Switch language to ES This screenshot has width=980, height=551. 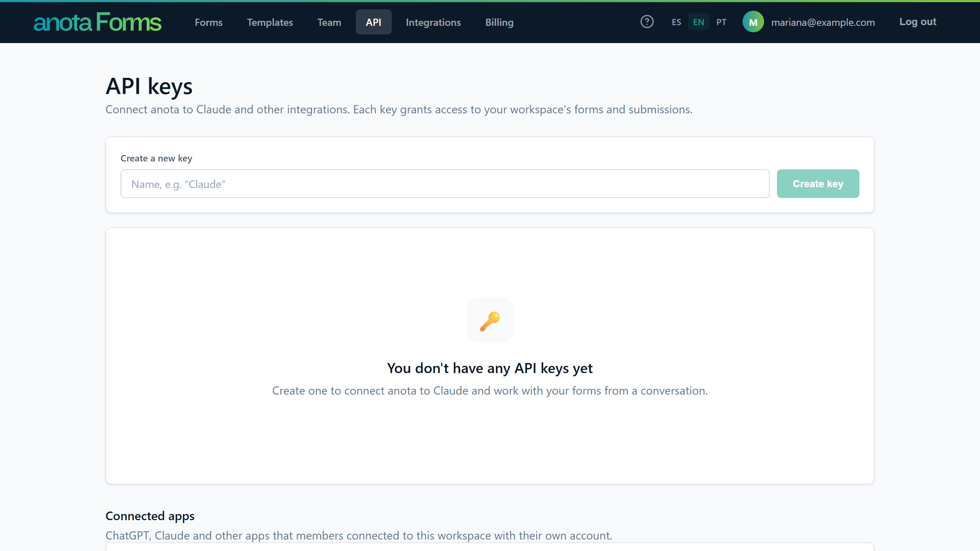coord(676,22)
